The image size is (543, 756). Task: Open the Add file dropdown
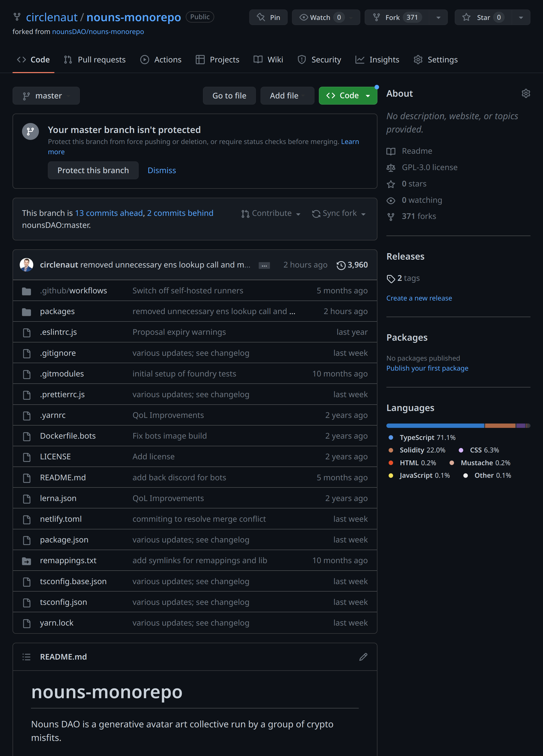[287, 96]
